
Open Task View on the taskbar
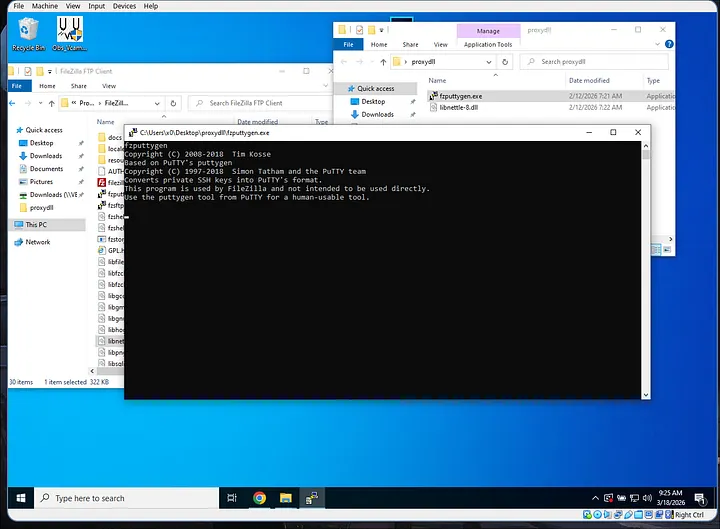(232, 498)
